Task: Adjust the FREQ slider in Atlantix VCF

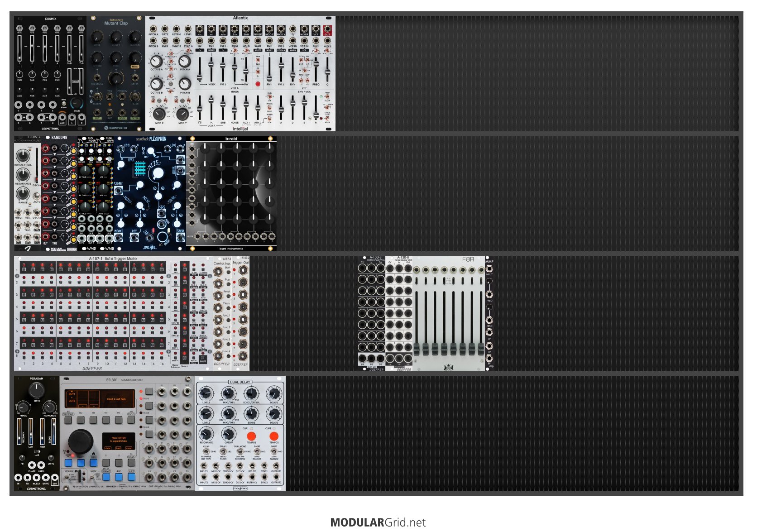Action: (x=316, y=69)
